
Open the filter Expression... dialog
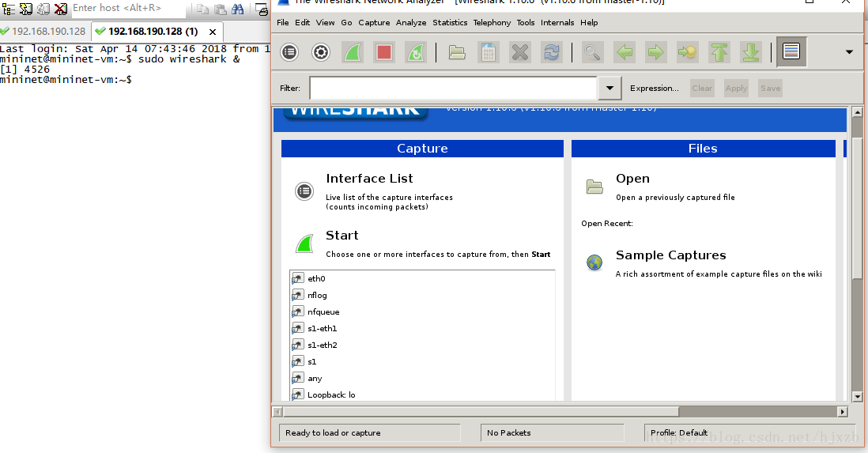click(x=655, y=88)
